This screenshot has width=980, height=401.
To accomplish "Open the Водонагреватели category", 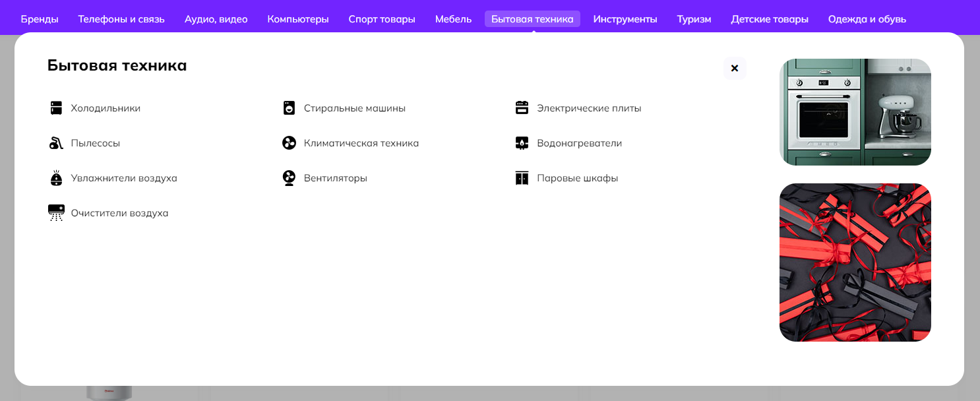I will click(580, 143).
